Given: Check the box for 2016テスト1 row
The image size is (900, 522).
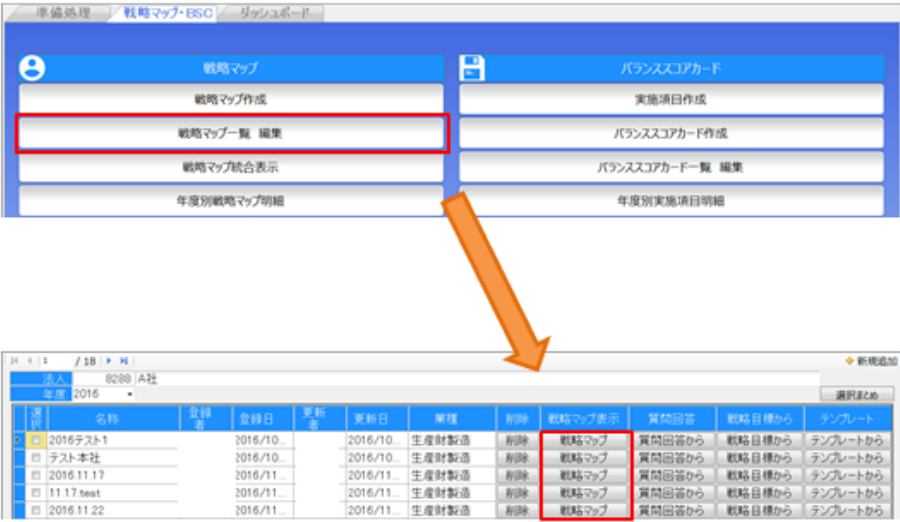Looking at the screenshot, I should (35, 440).
